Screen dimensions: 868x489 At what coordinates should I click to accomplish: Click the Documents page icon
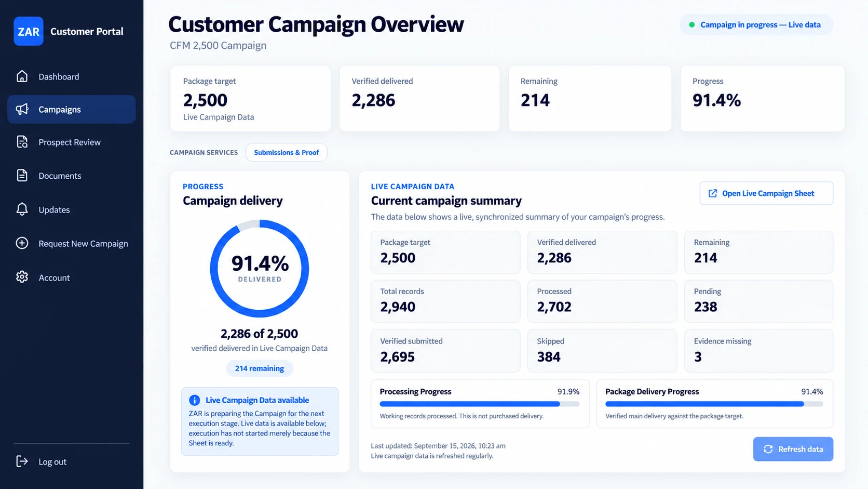coord(22,176)
